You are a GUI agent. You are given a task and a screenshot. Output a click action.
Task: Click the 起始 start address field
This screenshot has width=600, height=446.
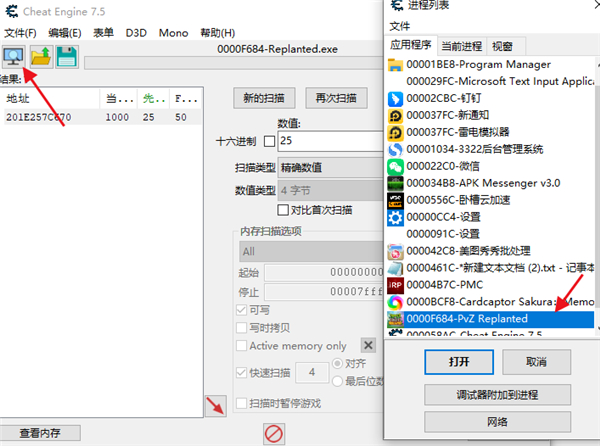(x=324, y=273)
